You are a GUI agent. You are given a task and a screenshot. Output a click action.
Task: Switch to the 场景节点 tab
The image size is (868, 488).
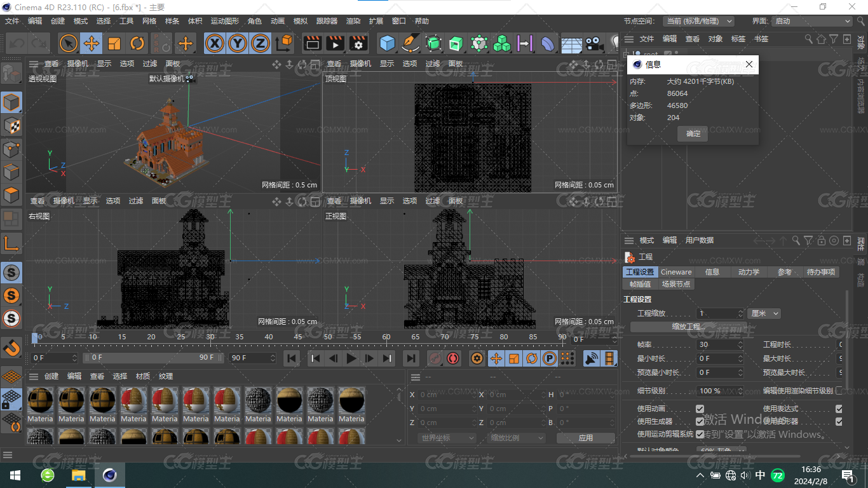(676, 284)
